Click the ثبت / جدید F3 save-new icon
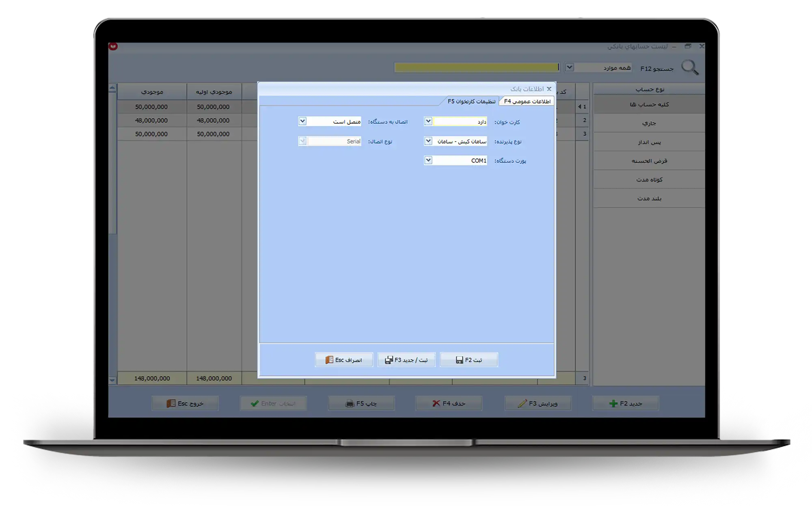The width and height of the screenshot is (812, 506). [389, 360]
